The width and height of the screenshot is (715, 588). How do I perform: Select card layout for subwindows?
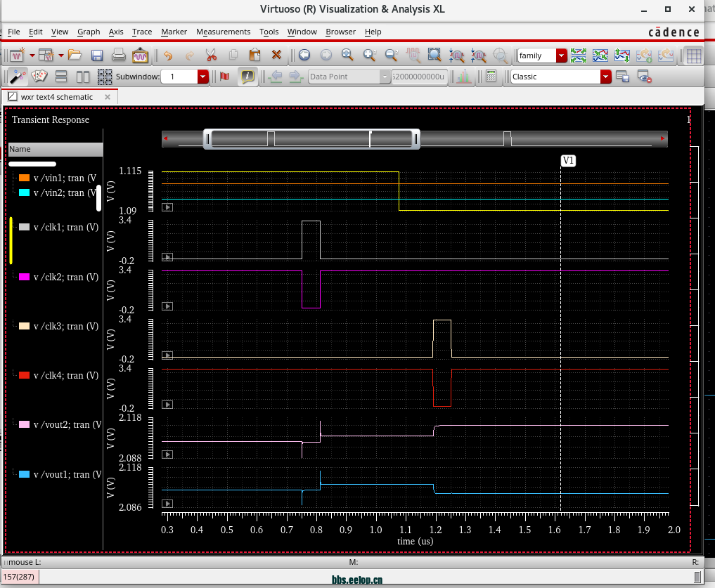pos(39,77)
